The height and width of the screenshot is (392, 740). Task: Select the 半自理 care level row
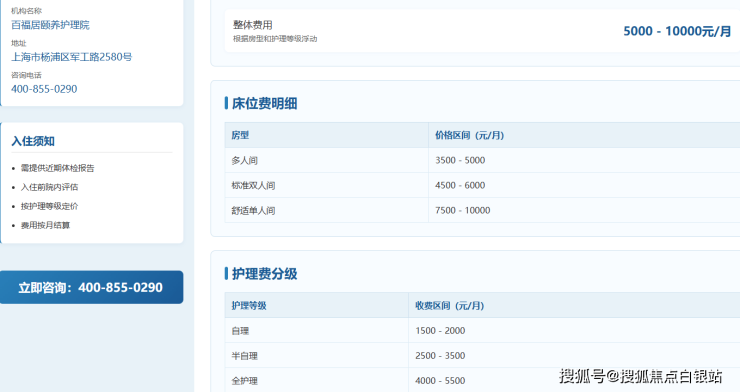pyautogui.click(x=482, y=355)
